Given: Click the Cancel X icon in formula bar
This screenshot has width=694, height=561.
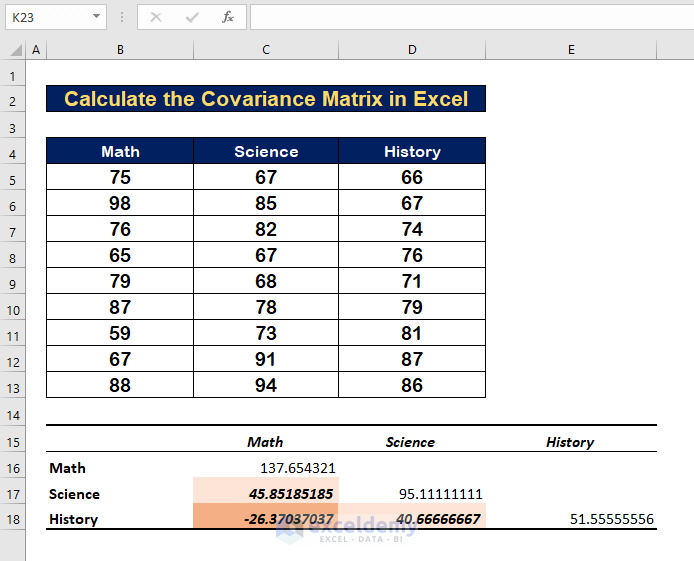Looking at the screenshot, I should [156, 17].
